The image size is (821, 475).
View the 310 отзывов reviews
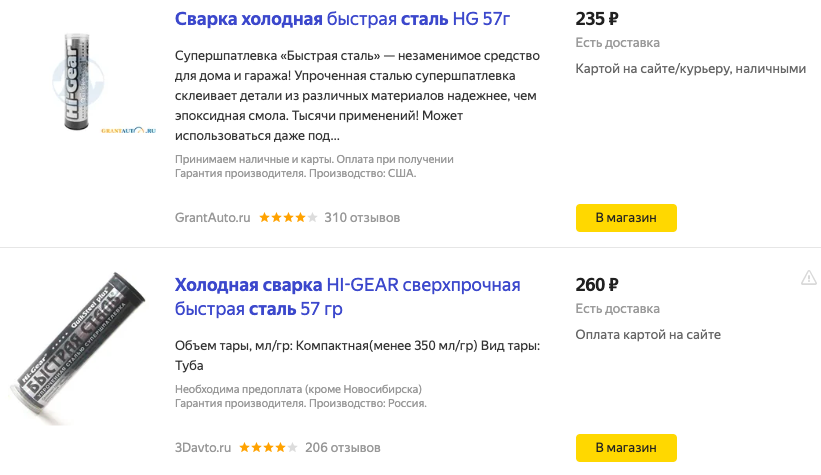[362, 217]
